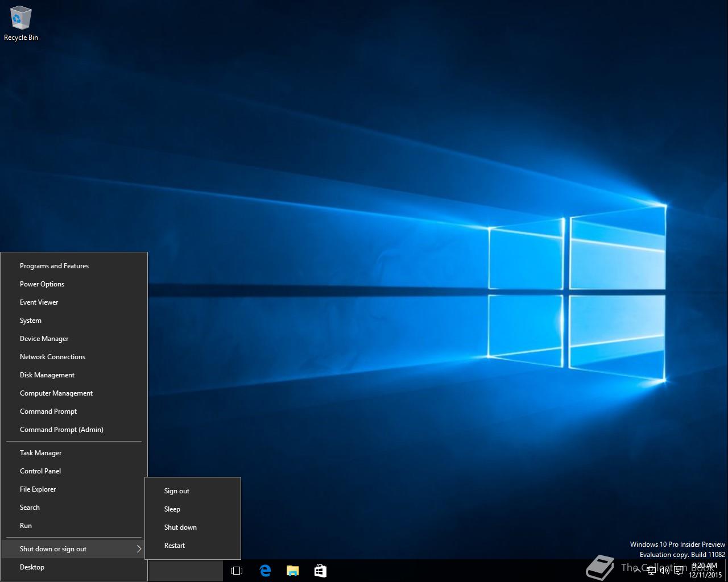Open the Windows Store taskbar icon
The height and width of the screenshot is (582, 728).
(320, 571)
